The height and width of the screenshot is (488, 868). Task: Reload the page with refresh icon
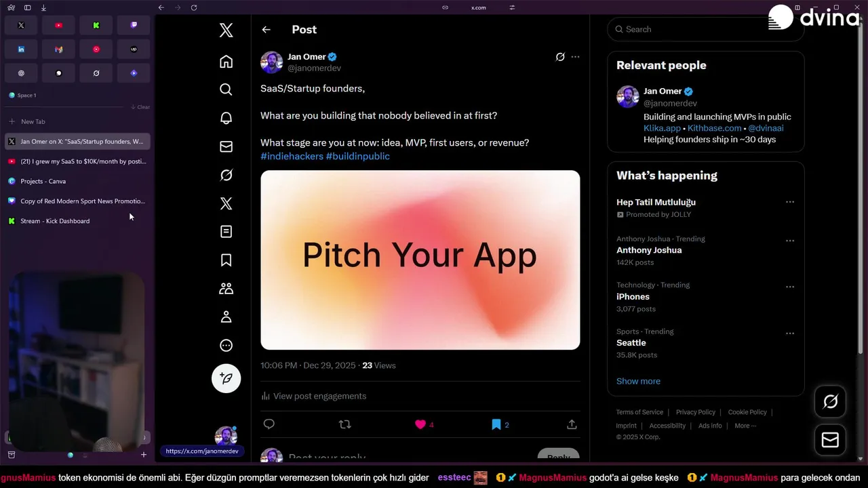[194, 7]
